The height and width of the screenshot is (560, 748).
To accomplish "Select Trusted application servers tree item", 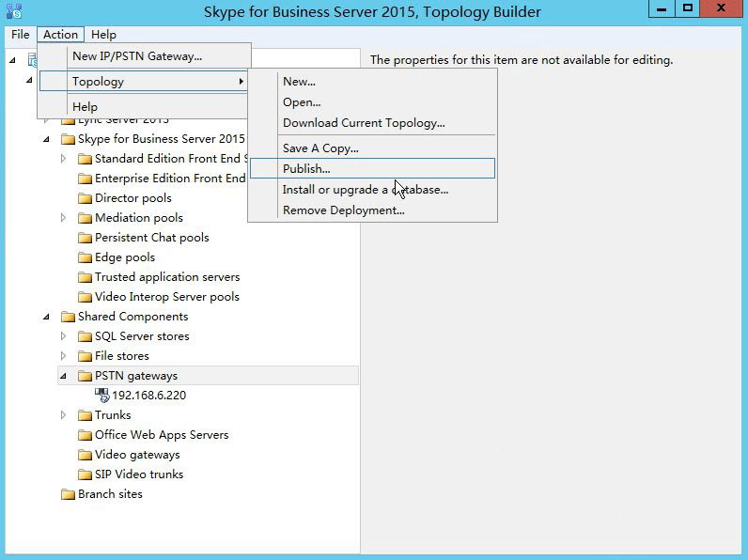I will [x=167, y=277].
